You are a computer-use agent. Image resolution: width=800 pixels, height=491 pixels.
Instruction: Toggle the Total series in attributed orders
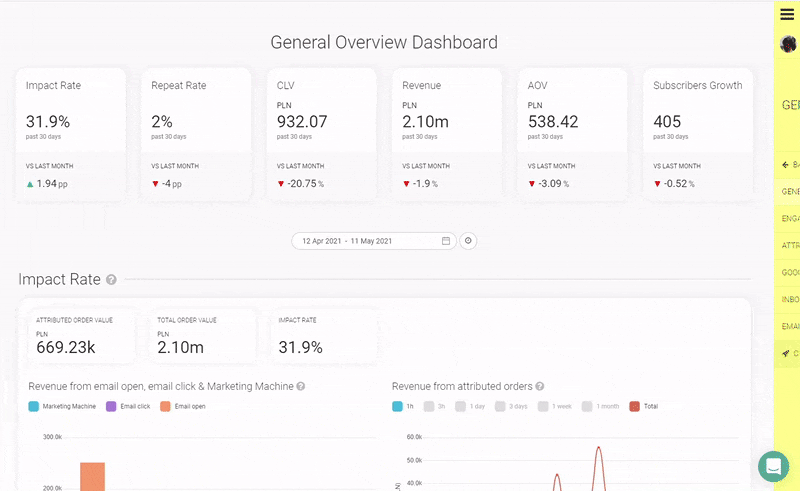point(643,406)
